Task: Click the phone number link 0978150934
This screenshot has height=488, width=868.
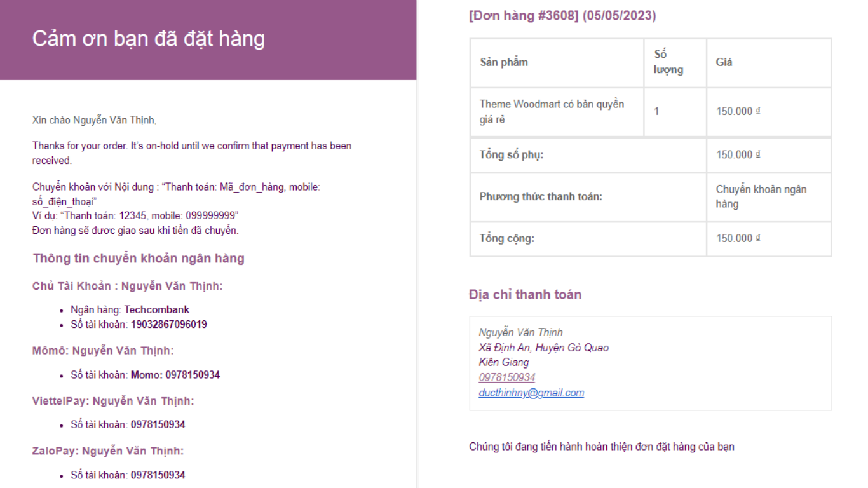Action: click(x=506, y=377)
